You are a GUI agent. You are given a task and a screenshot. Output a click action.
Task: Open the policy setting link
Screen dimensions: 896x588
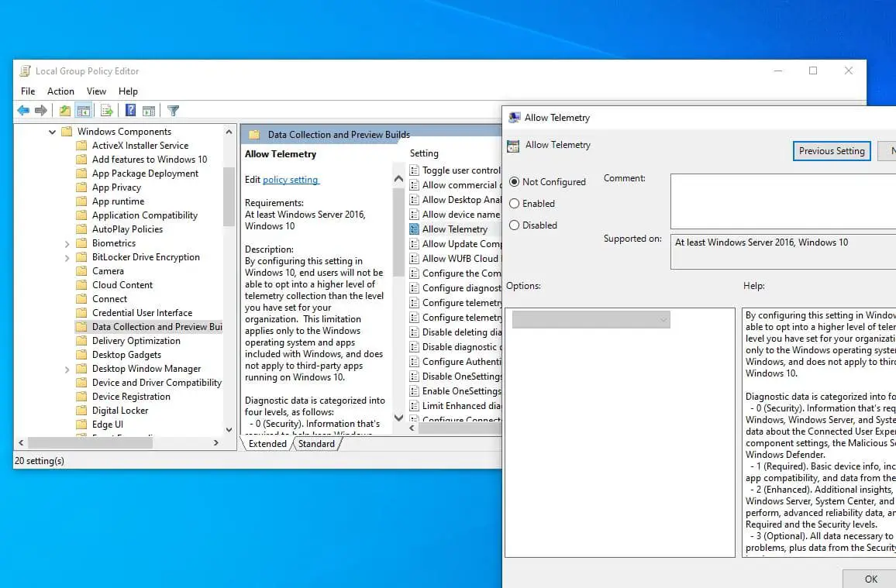[x=291, y=180]
